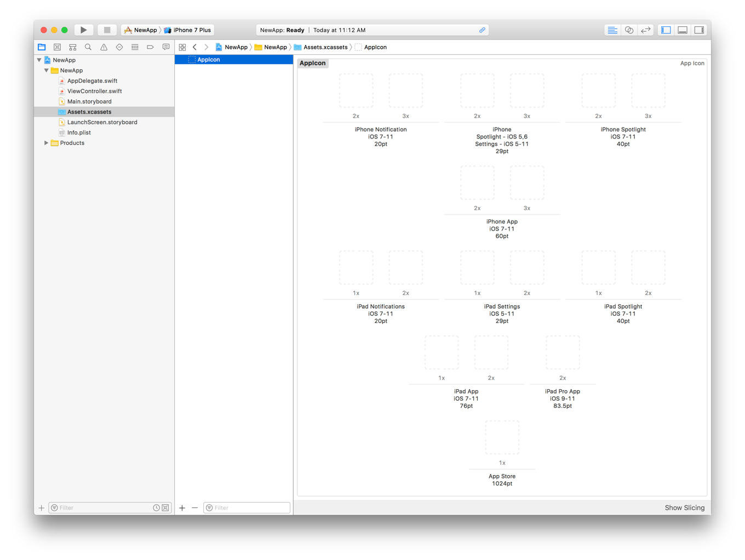Select AppDelegate.swift in the navigator
The height and width of the screenshot is (560, 745).
coord(92,81)
